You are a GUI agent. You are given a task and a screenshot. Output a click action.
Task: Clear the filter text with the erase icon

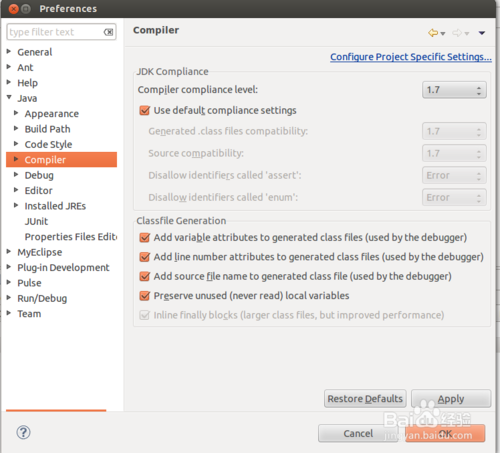[x=108, y=32]
